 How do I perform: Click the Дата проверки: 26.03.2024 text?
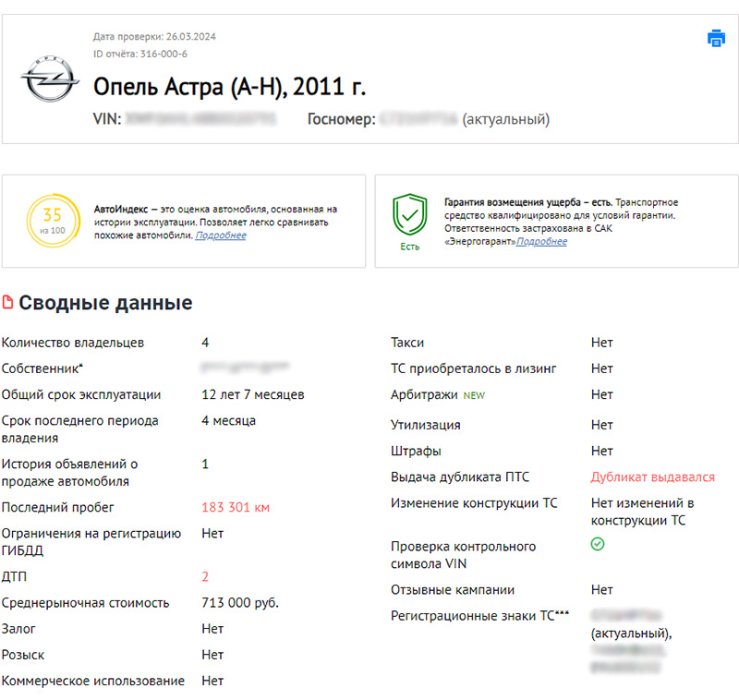tap(154, 37)
